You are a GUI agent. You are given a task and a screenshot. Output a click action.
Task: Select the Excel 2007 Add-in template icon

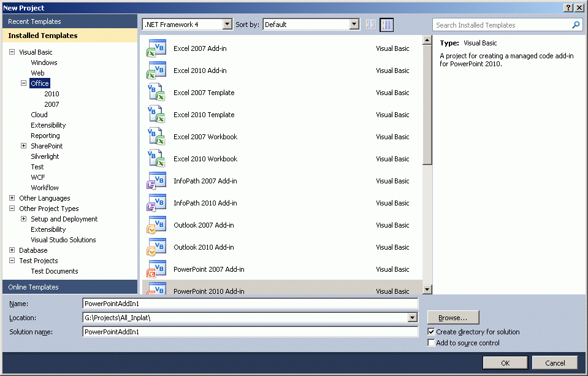156,48
